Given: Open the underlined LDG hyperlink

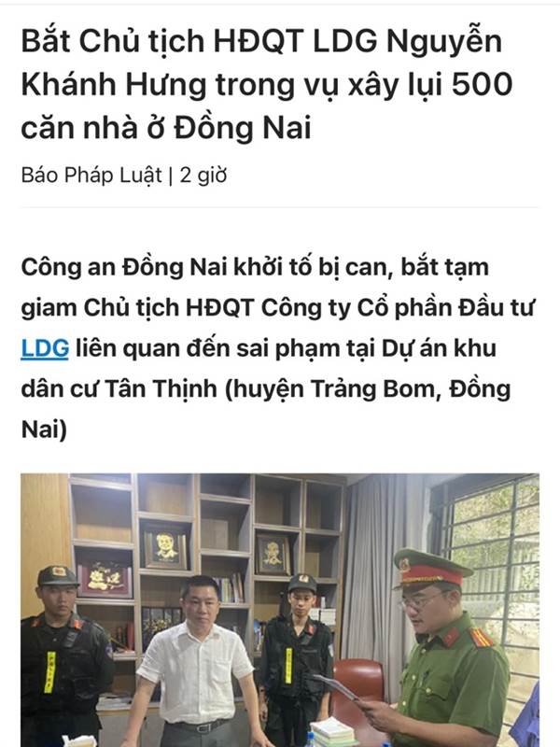Looking at the screenshot, I should (45, 347).
